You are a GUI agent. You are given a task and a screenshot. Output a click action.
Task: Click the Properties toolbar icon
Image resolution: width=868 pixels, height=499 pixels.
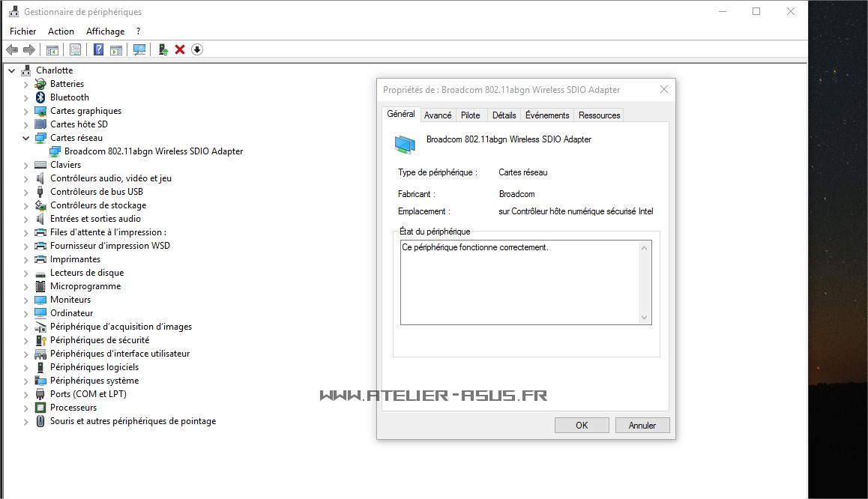pyautogui.click(x=75, y=49)
